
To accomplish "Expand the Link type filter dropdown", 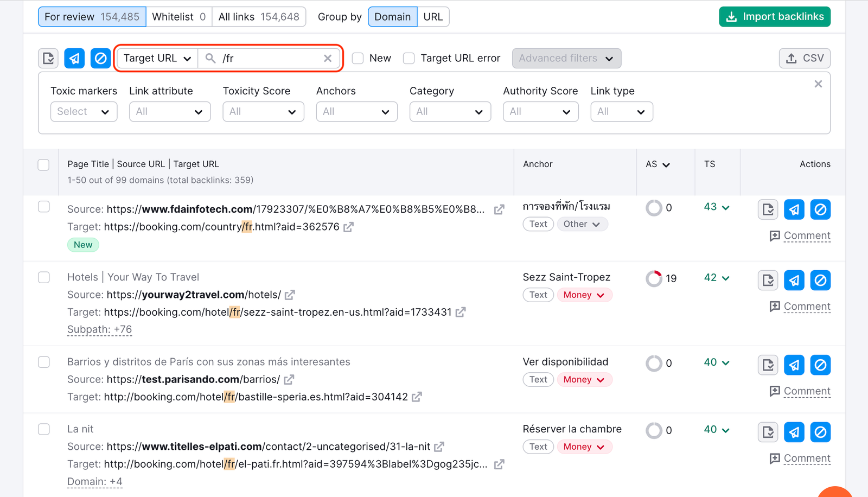I will tap(622, 112).
